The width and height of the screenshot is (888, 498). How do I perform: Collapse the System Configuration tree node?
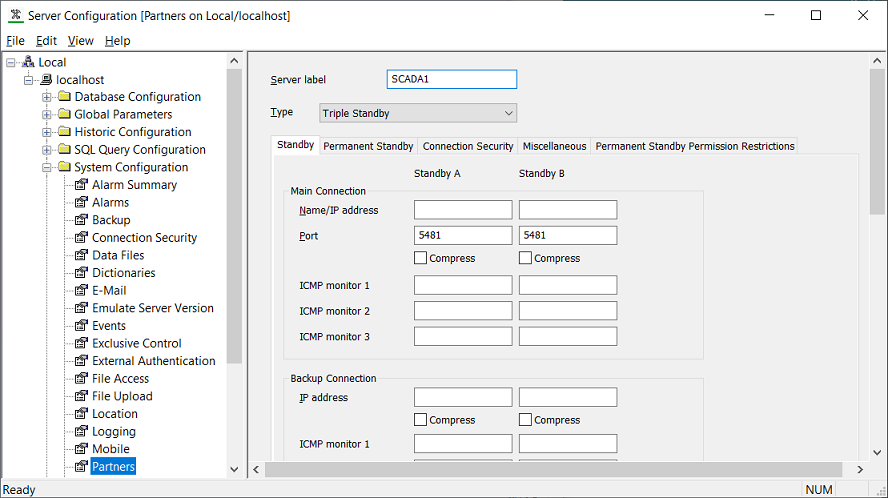click(47, 168)
